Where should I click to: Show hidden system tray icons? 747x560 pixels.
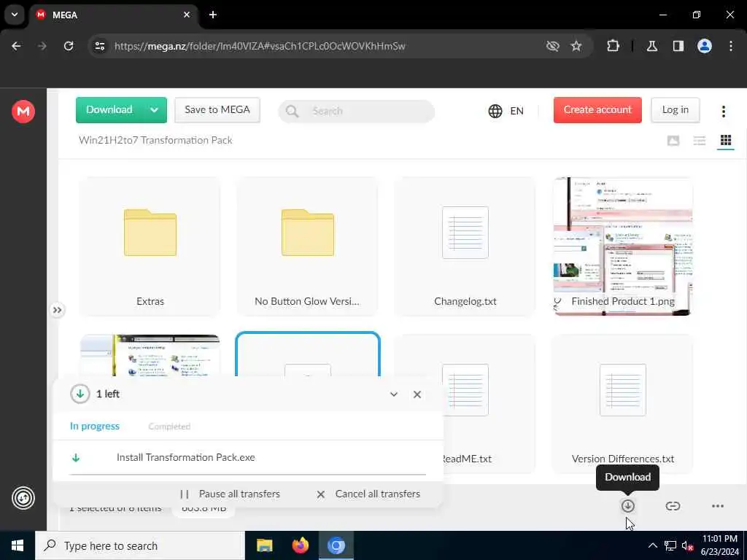coord(653,545)
